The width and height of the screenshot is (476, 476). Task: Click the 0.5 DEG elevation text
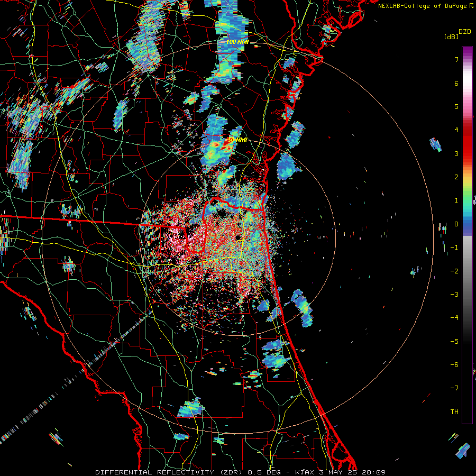(x=265, y=472)
